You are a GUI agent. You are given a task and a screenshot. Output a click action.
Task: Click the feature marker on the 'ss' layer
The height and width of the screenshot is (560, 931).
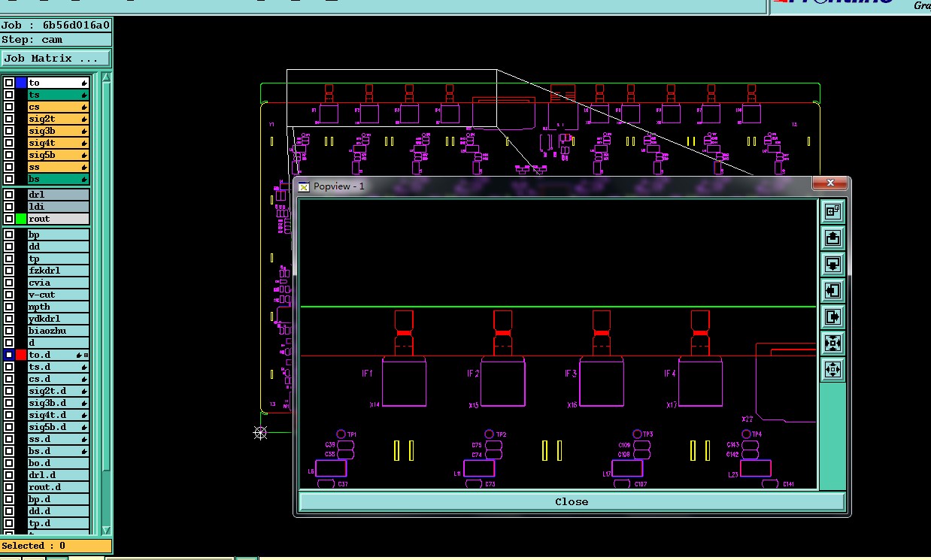pos(84,167)
